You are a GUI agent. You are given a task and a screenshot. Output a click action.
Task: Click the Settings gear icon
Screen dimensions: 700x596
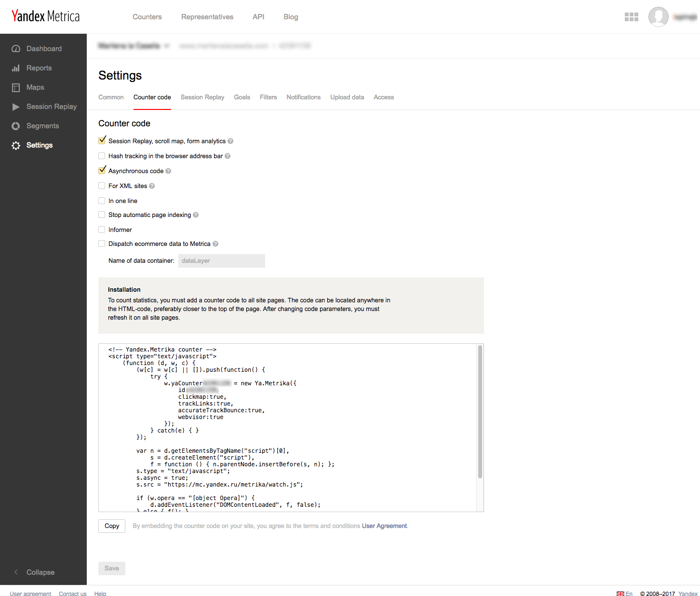pos(16,145)
